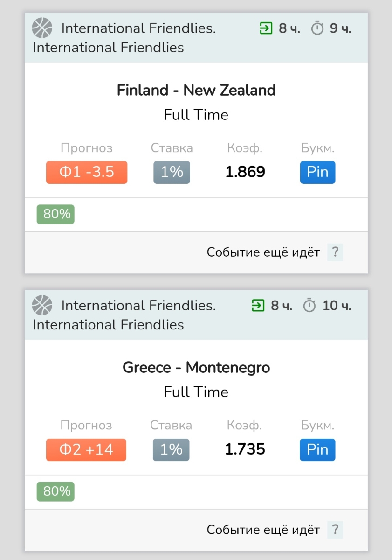
Task: Click green entry icon beside 8 ч. in Finland card
Action: pyautogui.click(x=266, y=28)
